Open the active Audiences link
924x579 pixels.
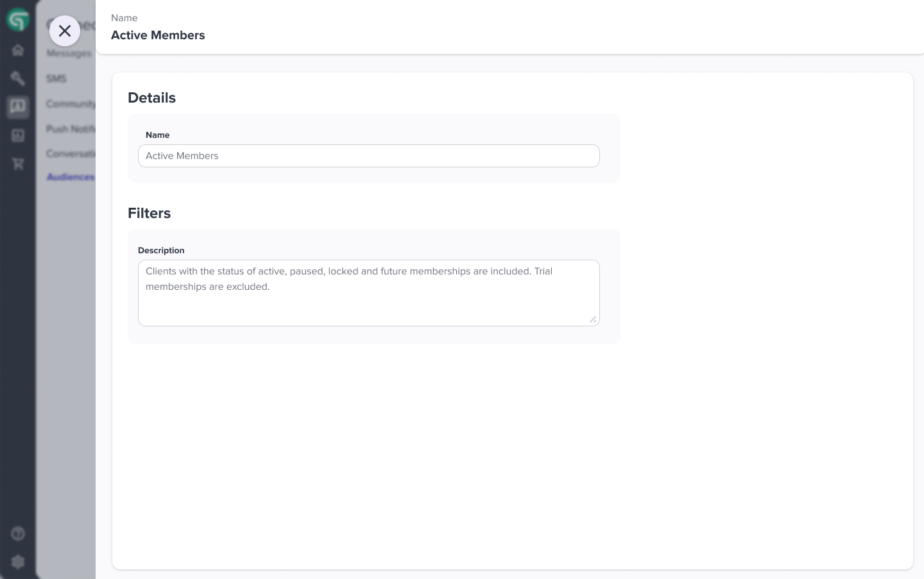(x=70, y=177)
